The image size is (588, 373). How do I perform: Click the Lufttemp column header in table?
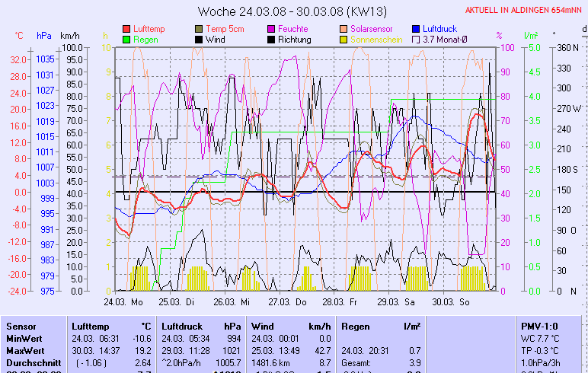coord(88,326)
